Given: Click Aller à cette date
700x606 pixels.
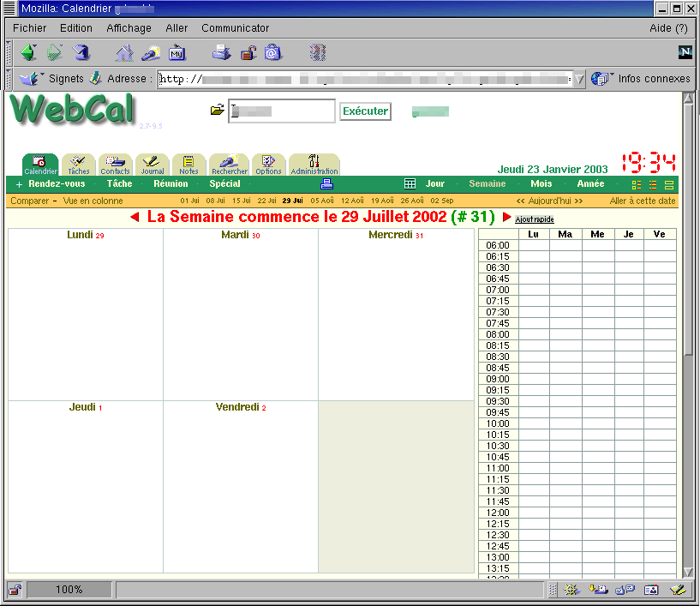Looking at the screenshot, I should tap(643, 201).
